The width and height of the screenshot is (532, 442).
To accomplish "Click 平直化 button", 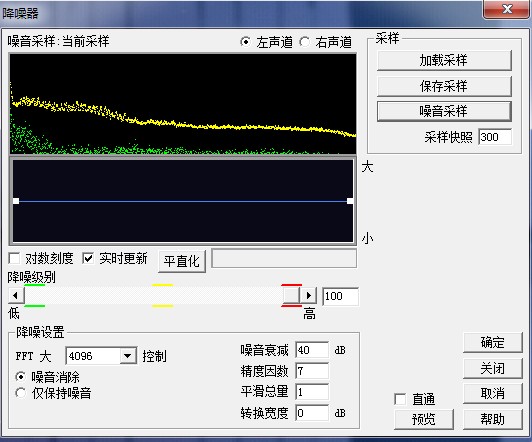I will pos(182,261).
